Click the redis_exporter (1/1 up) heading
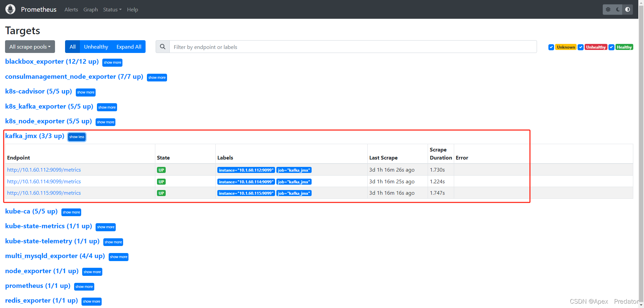644x308 pixels. (42, 300)
